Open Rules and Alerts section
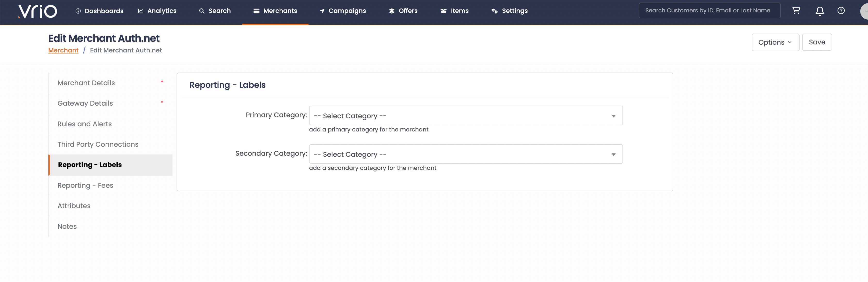868x282 pixels. click(111, 124)
